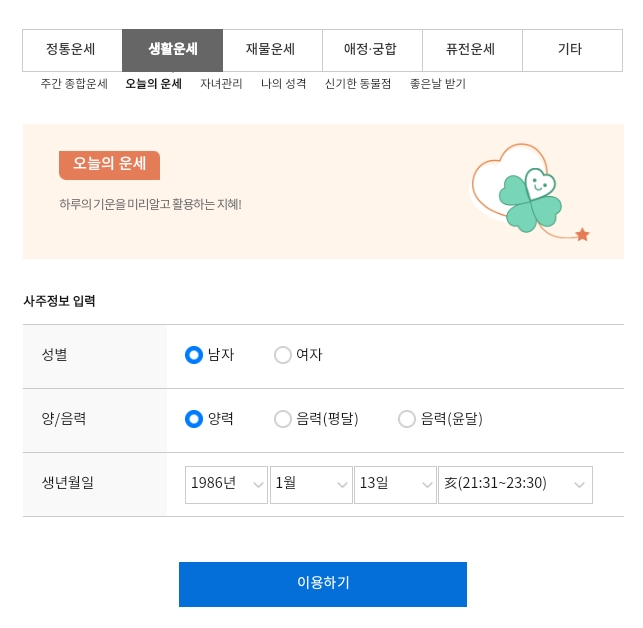Choose the 음력(평달) radio option

pos(283,419)
